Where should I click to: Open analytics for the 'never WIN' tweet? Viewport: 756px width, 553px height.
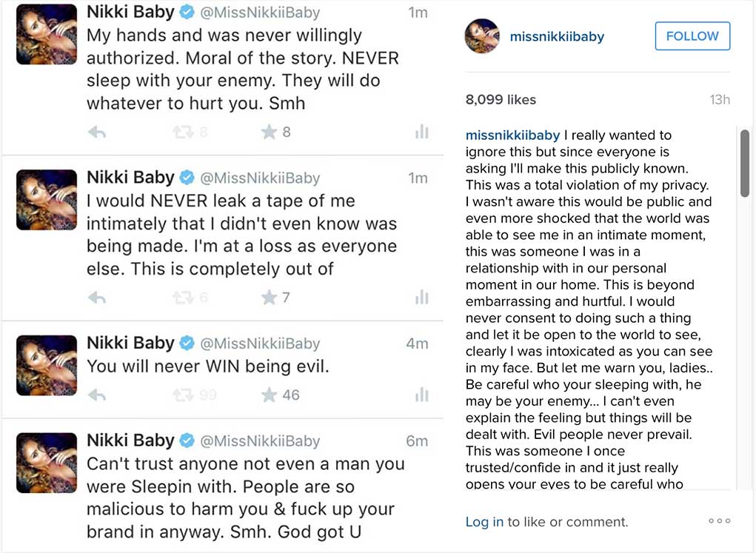click(x=422, y=395)
